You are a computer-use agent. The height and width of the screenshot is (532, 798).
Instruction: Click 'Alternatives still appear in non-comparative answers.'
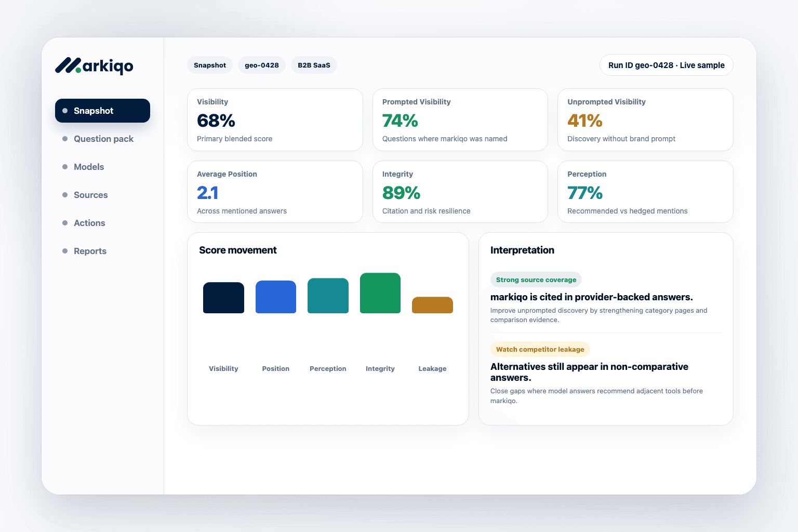(x=589, y=372)
